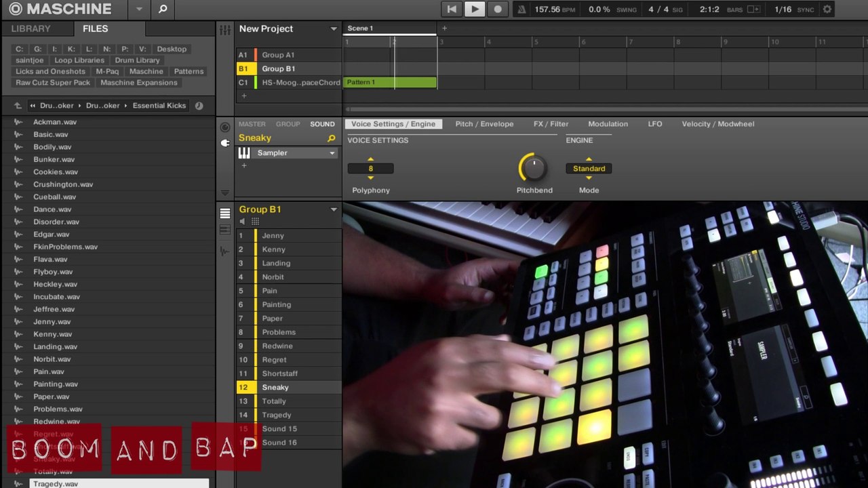Open the Sampler plug-in dropdown
868x488 pixels.
click(x=332, y=153)
